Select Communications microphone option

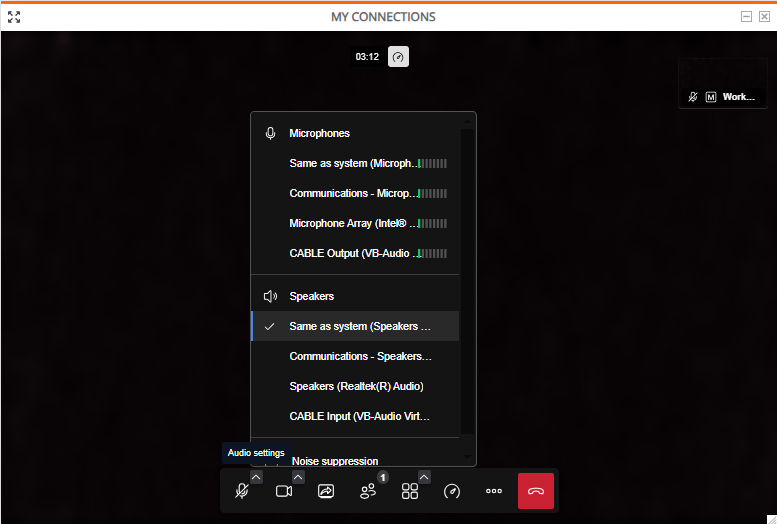[355, 193]
